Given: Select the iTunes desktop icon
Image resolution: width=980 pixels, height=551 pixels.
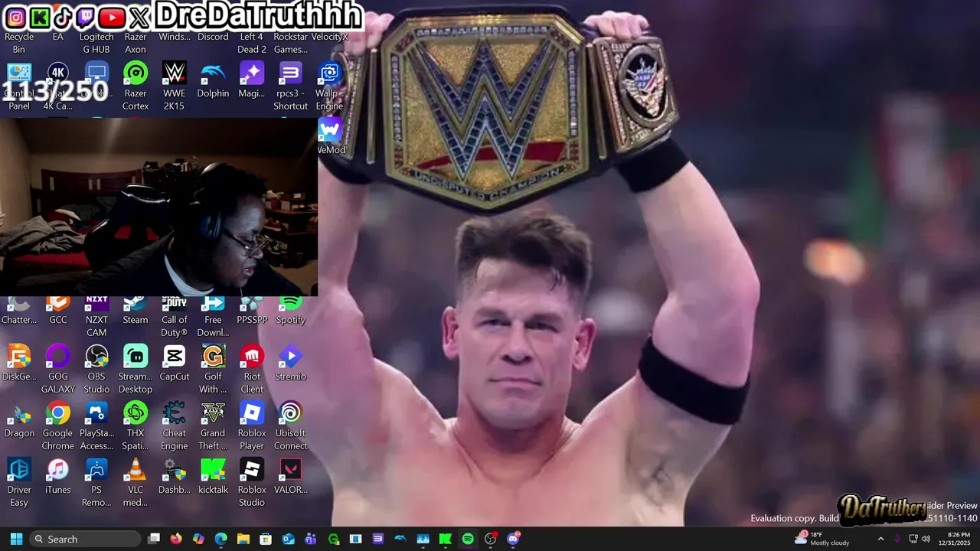Looking at the screenshot, I should pyautogui.click(x=58, y=476).
